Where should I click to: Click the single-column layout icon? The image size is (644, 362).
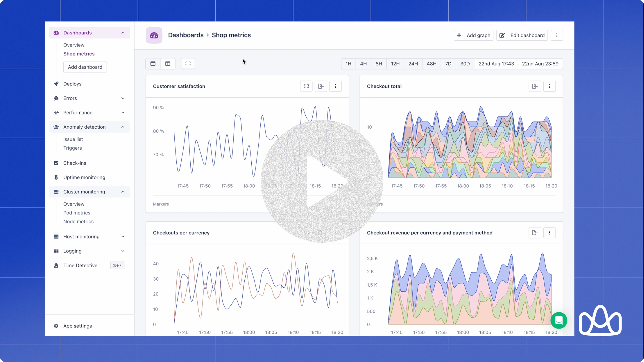tap(153, 64)
